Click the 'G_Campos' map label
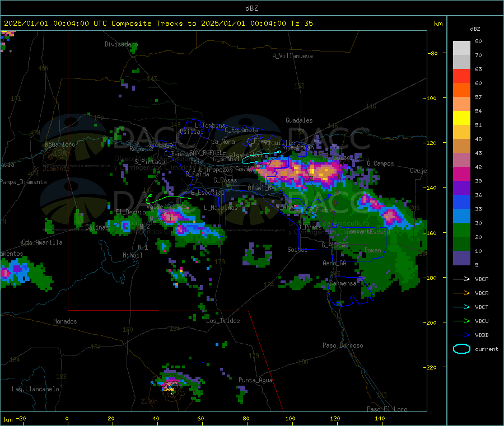 (380, 163)
